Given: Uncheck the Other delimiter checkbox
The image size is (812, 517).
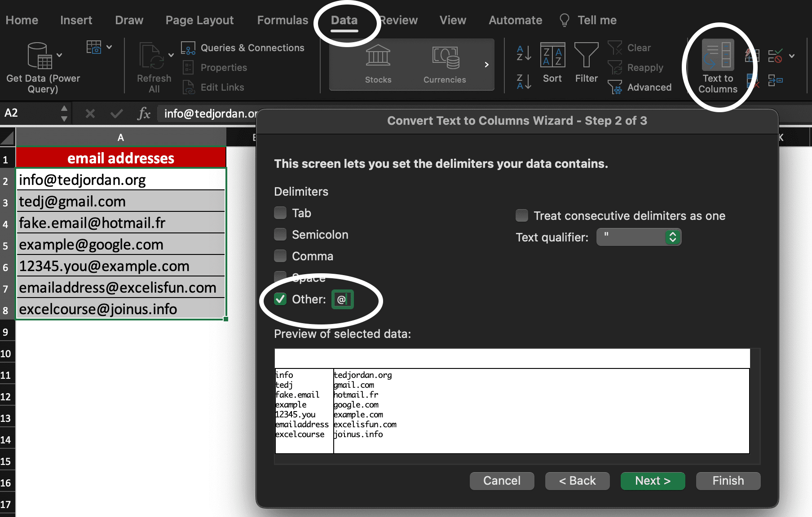Looking at the screenshot, I should pyautogui.click(x=280, y=299).
